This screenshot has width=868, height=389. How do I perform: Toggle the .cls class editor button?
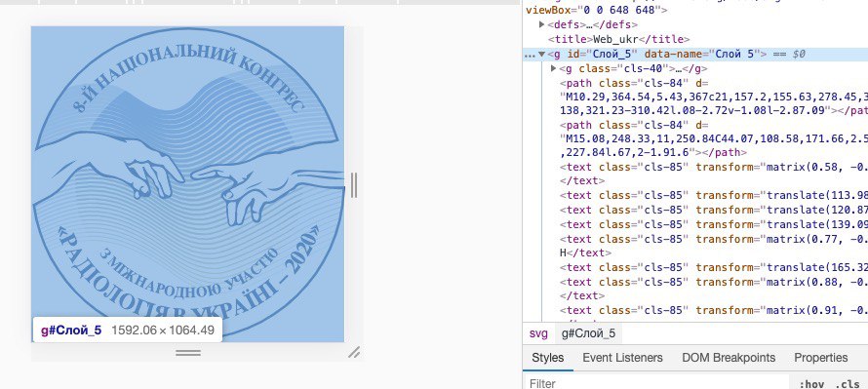click(x=847, y=384)
